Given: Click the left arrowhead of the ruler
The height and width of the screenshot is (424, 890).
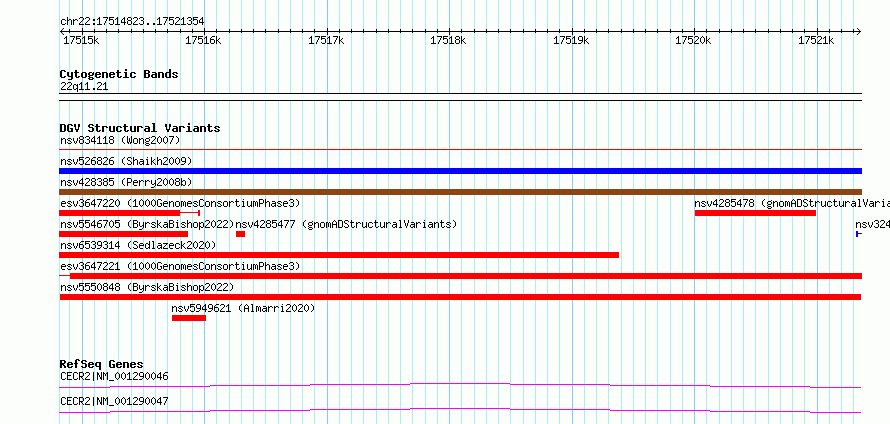Looking at the screenshot, I should 62,31.
